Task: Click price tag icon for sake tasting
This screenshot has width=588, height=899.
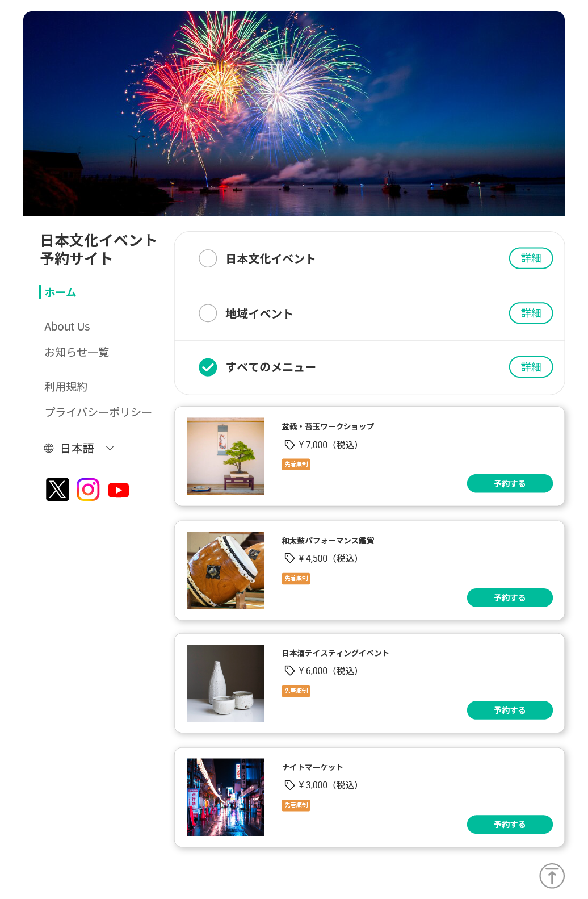Action: [289, 671]
